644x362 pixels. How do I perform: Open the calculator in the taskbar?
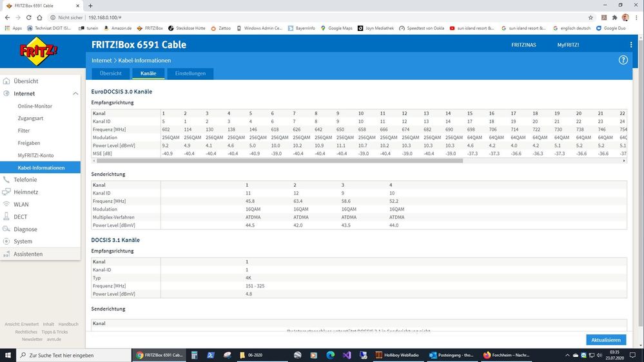pyautogui.click(x=194, y=355)
